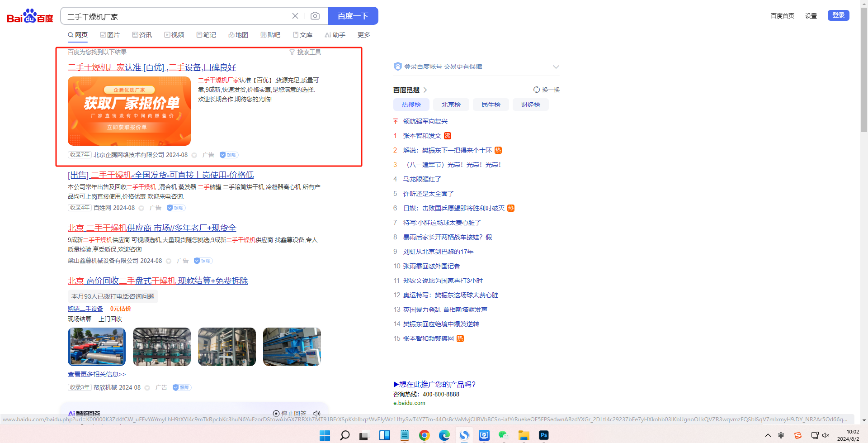Clear the search box with the X icon

(295, 16)
